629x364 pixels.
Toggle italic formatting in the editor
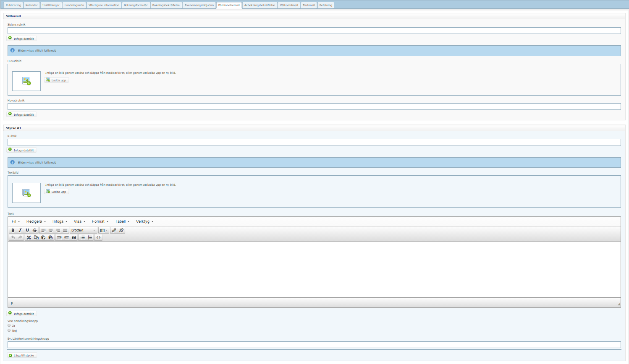(20, 230)
